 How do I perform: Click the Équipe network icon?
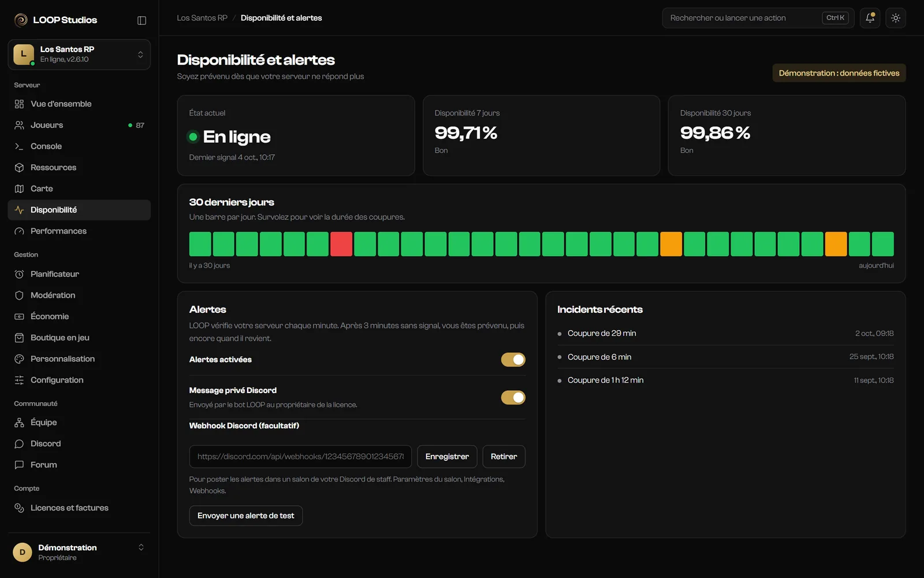[19, 423]
